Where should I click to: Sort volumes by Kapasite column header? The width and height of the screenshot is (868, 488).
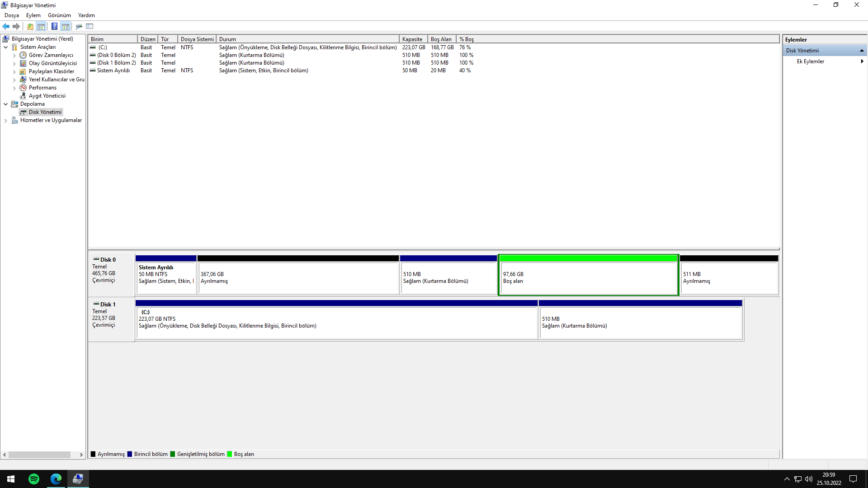412,39
